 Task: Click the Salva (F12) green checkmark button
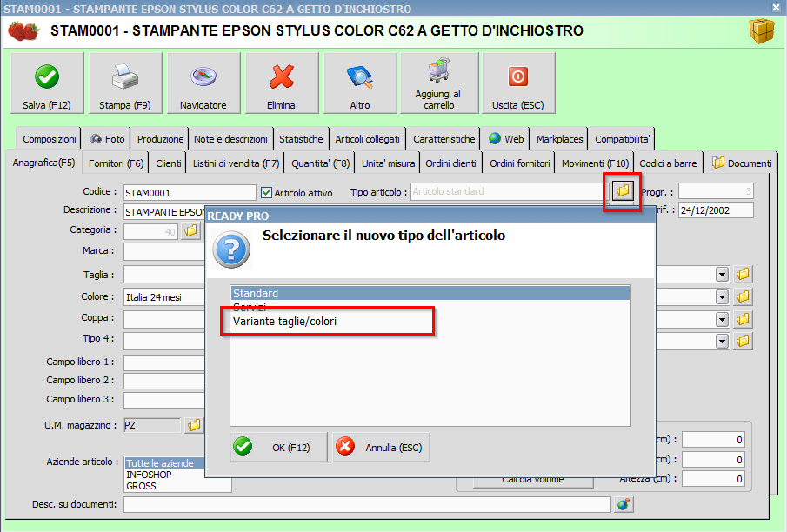47,83
